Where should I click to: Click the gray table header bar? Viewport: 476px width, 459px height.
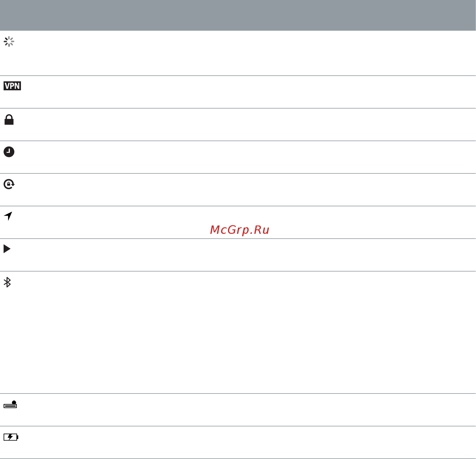point(238,15)
